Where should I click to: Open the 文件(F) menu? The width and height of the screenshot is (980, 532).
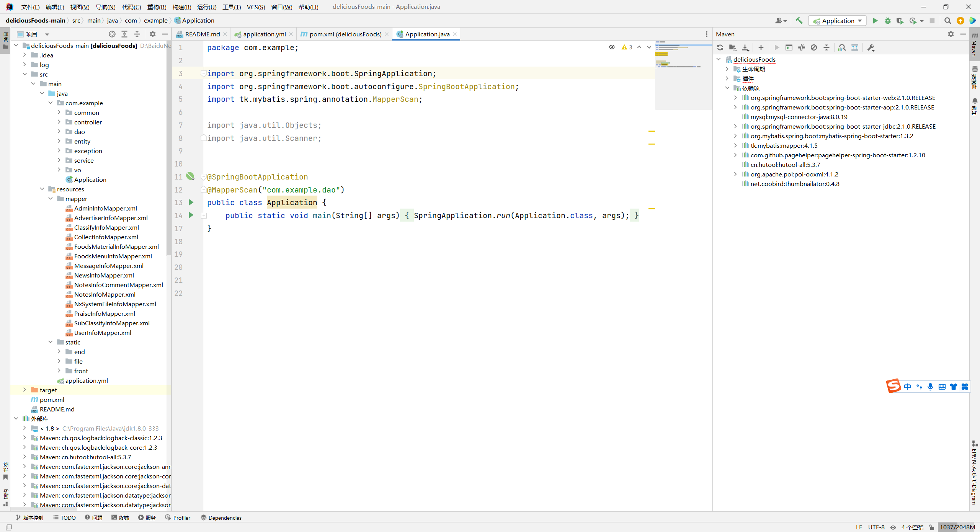pyautogui.click(x=30, y=7)
